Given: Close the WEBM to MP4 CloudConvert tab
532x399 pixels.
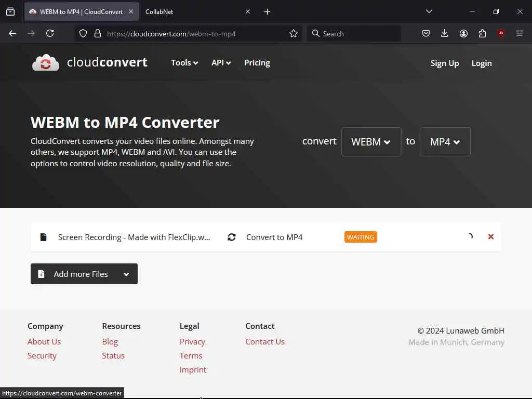Looking at the screenshot, I should [x=131, y=11].
